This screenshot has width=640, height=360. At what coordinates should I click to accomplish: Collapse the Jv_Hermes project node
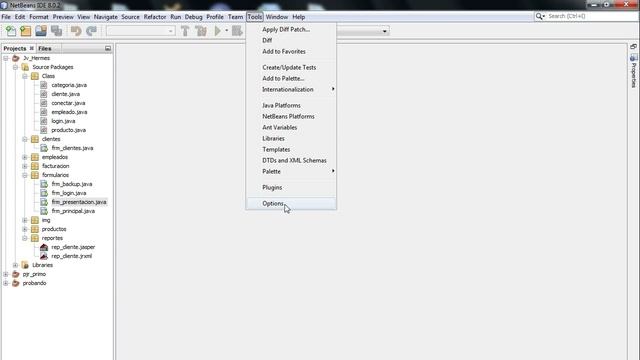click(6, 58)
